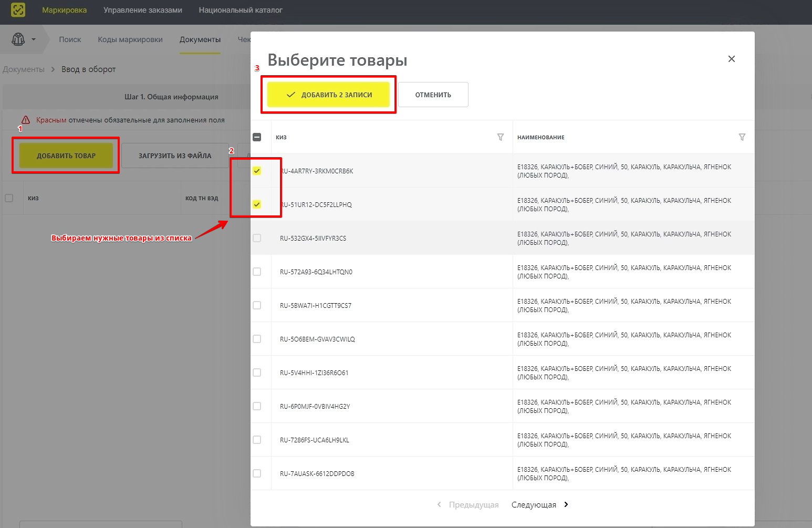Check row RU-572A93-6Q34LHTQN0
This screenshot has height=528, width=812.
(x=257, y=272)
